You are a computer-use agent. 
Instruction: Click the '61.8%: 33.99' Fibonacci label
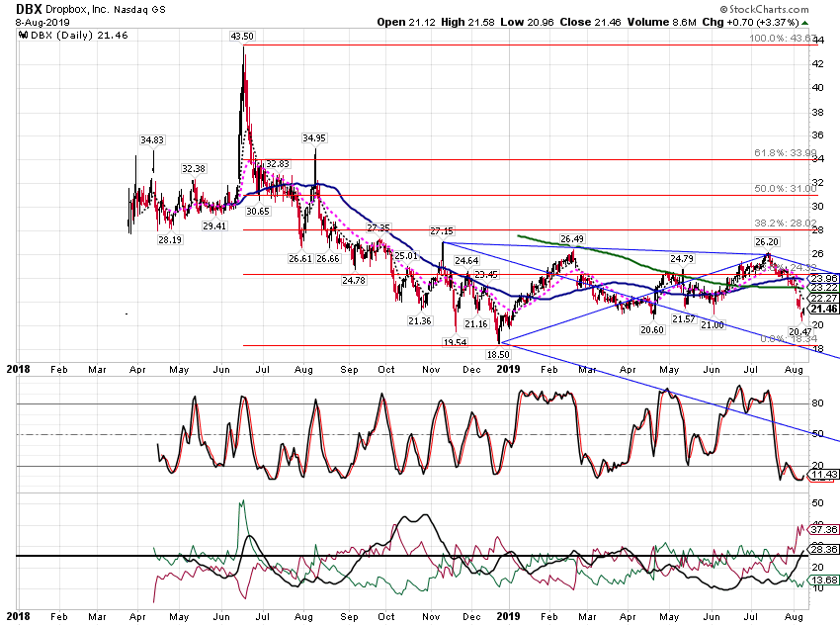786,153
